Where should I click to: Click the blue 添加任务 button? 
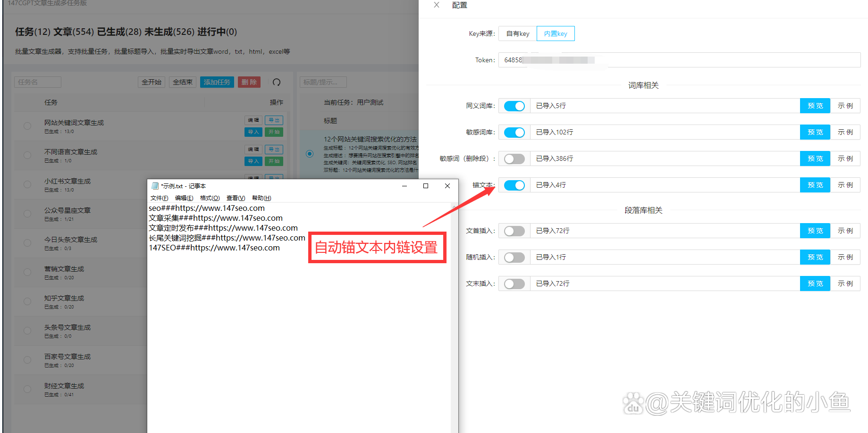tap(217, 82)
